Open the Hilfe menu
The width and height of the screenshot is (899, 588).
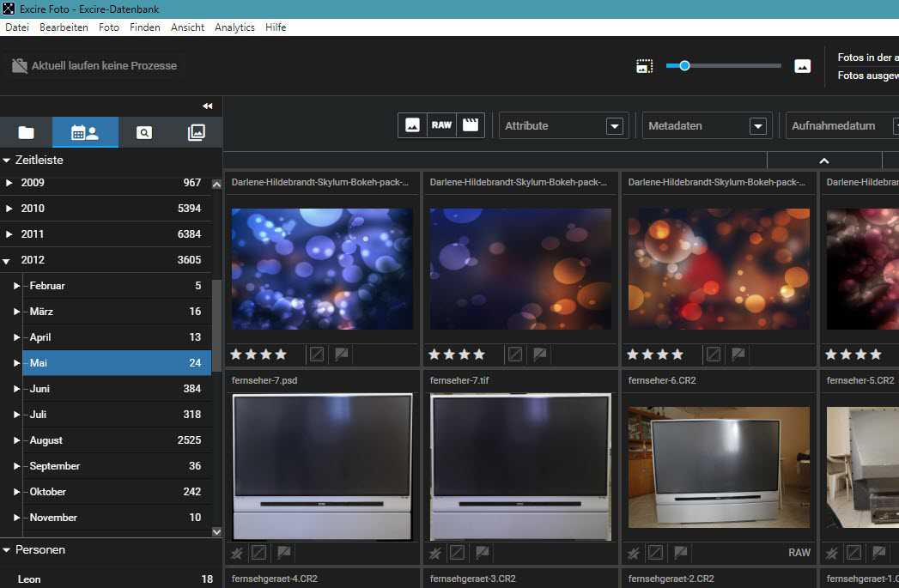(x=276, y=27)
